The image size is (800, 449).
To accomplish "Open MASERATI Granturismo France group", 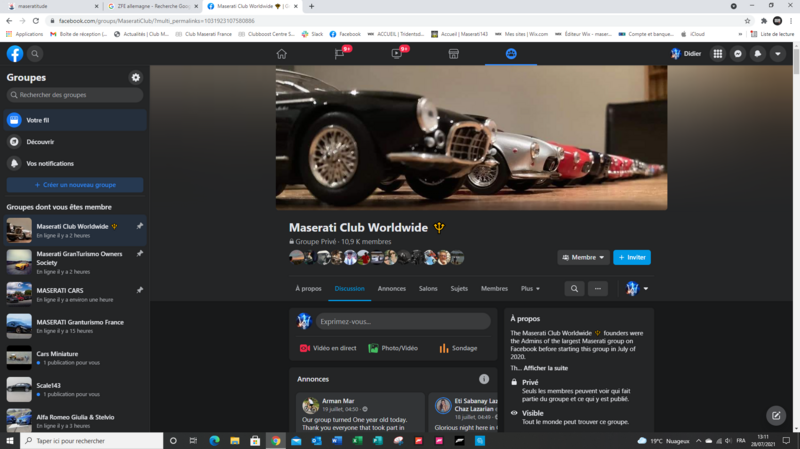I will [75, 326].
